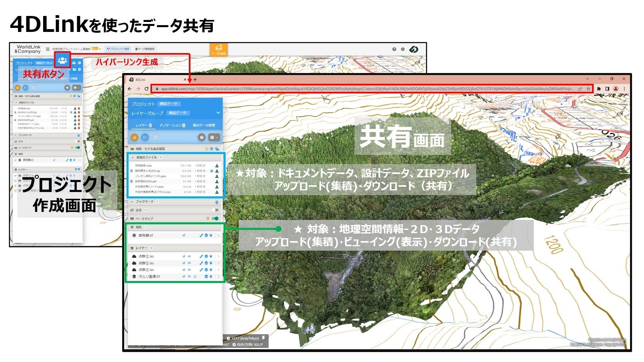Click the orange データの追加 button
Image resolution: width=644 pixels, height=362 pixels.
pyautogui.click(x=218, y=49)
